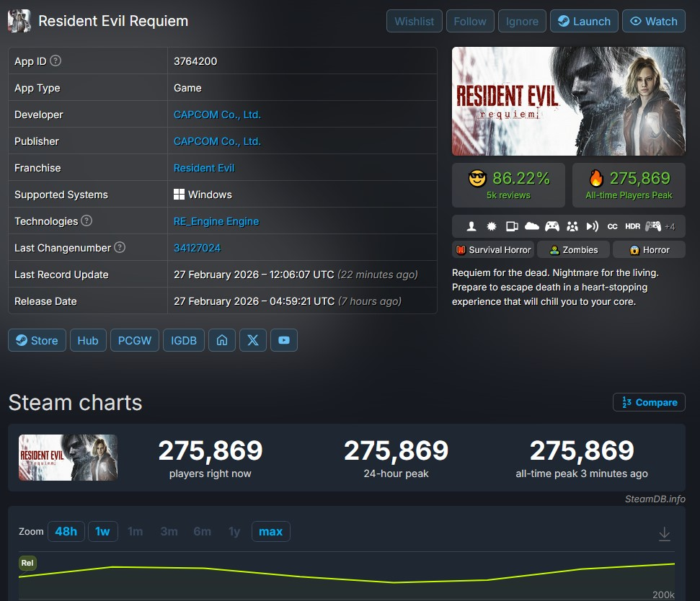Viewport: 700px width, 601px height.
Task: Click the full controller support gamepad icon
Action: click(551, 226)
